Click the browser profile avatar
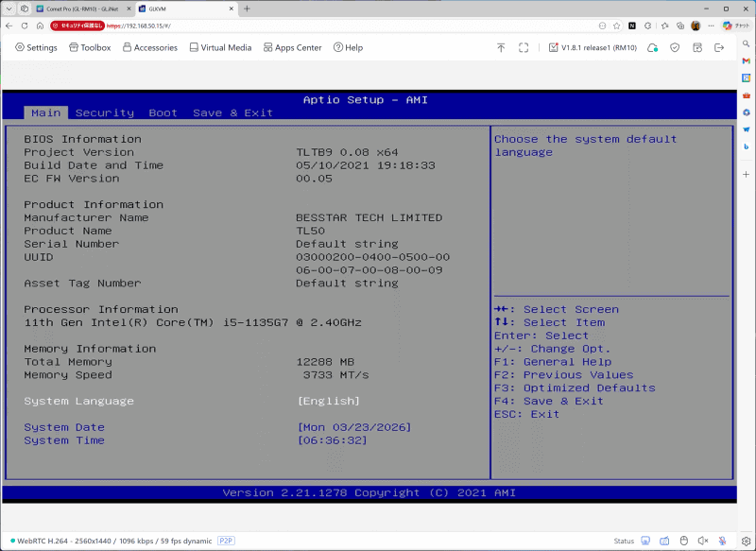756x551 pixels. pyautogui.click(x=696, y=26)
